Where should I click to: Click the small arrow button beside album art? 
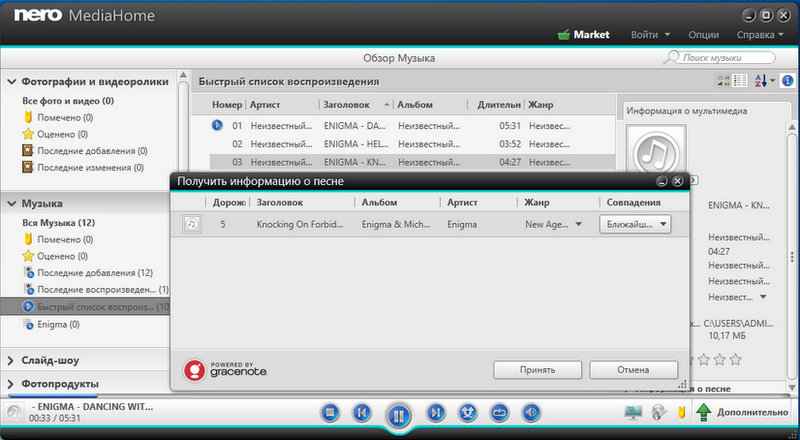coord(694,181)
